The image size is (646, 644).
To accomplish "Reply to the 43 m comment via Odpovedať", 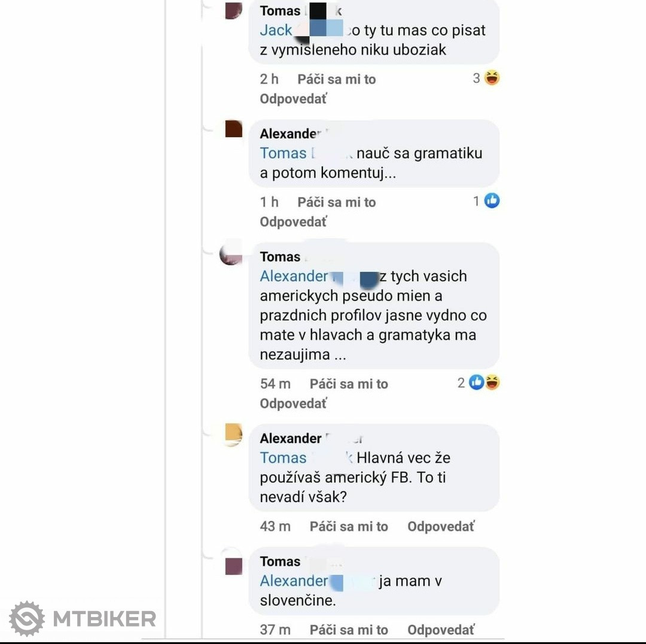I will point(441,527).
